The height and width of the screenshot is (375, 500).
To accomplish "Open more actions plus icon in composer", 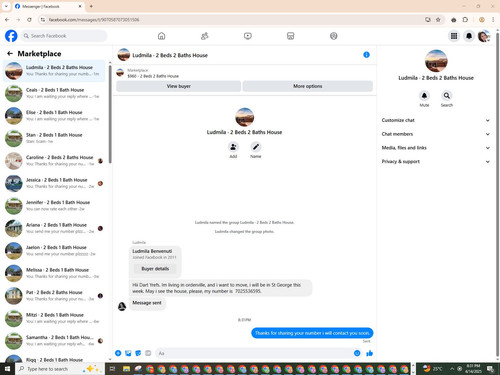I will 118,353.
